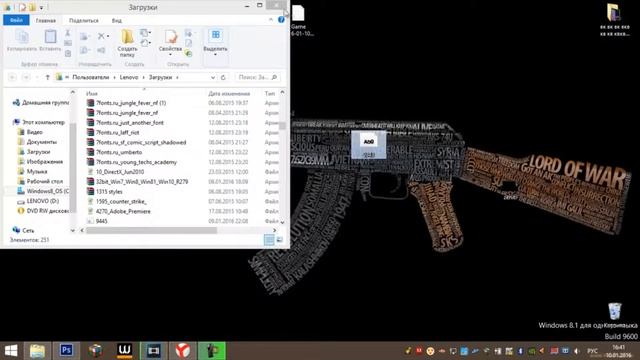Expand the Свойства dropdown arrow

[x=170, y=55]
